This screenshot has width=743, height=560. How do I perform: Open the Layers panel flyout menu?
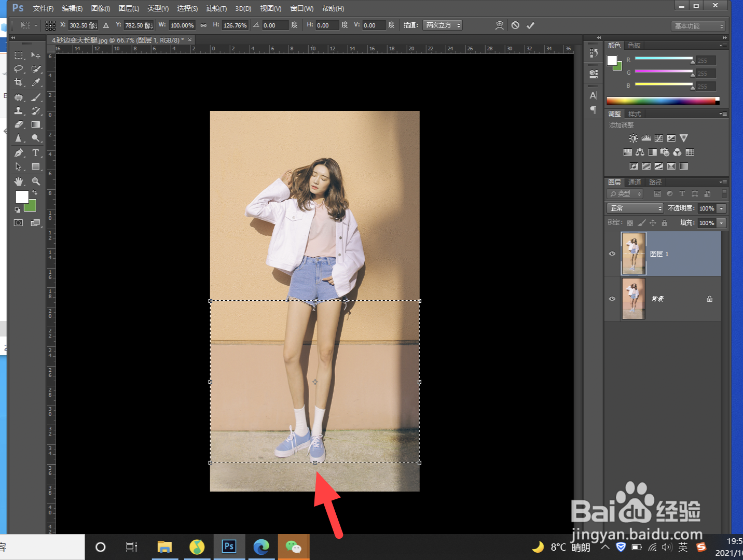pos(723,183)
